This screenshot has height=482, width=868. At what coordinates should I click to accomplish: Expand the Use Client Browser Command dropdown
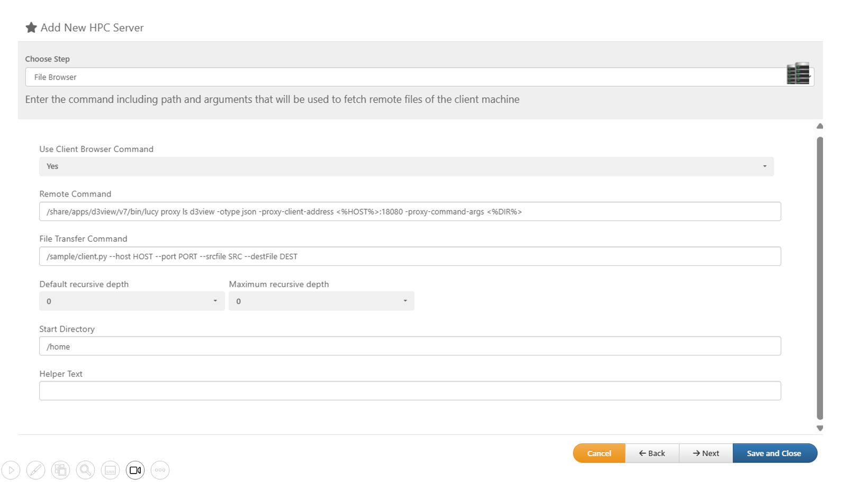click(406, 166)
